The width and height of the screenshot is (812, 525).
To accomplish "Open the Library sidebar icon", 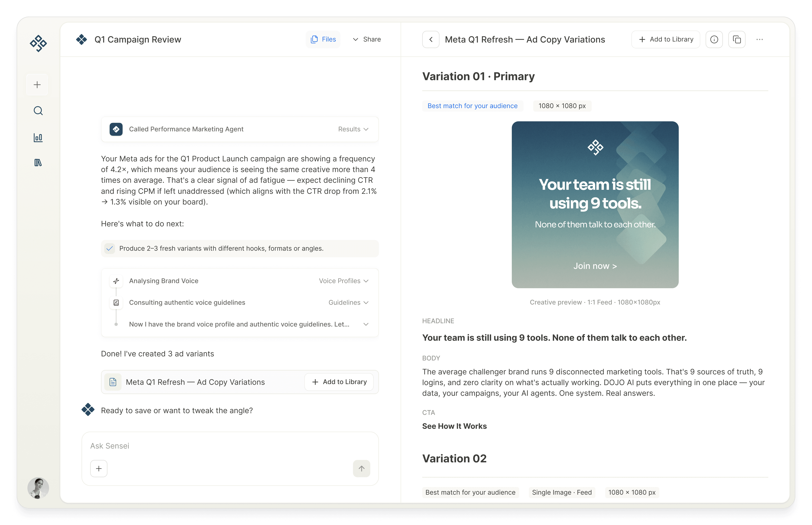I will pos(38,163).
